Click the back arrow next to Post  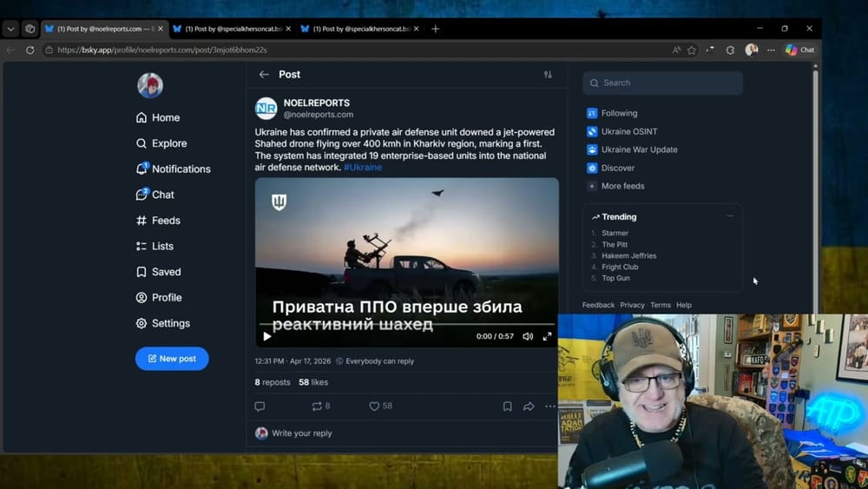[264, 75]
